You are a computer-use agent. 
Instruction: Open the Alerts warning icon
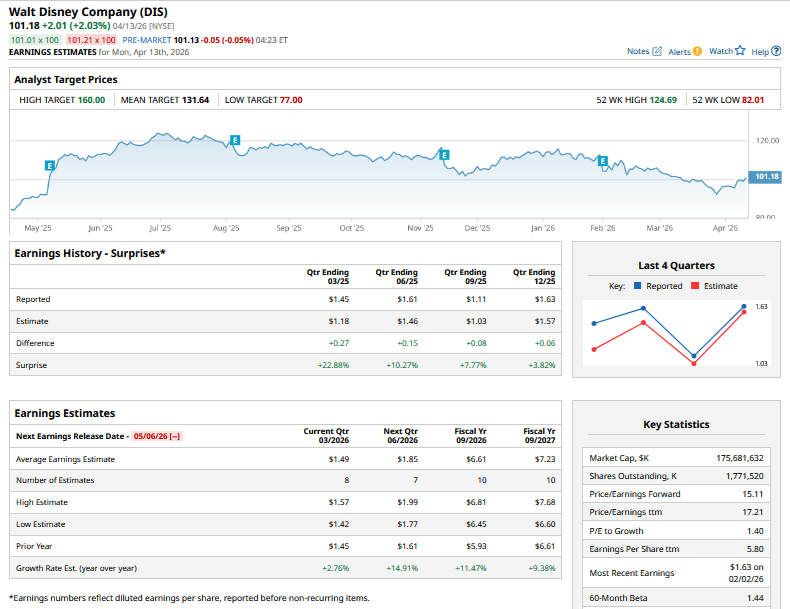coord(697,51)
